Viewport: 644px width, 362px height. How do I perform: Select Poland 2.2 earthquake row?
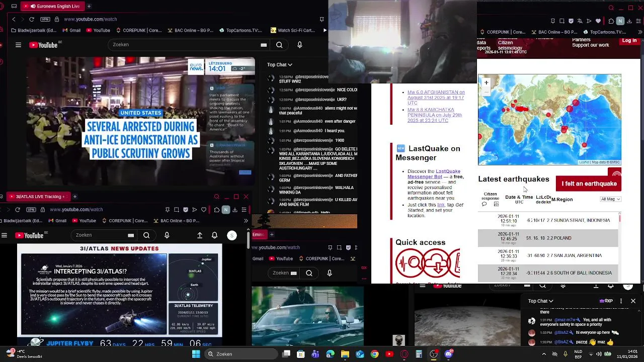coord(548,238)
